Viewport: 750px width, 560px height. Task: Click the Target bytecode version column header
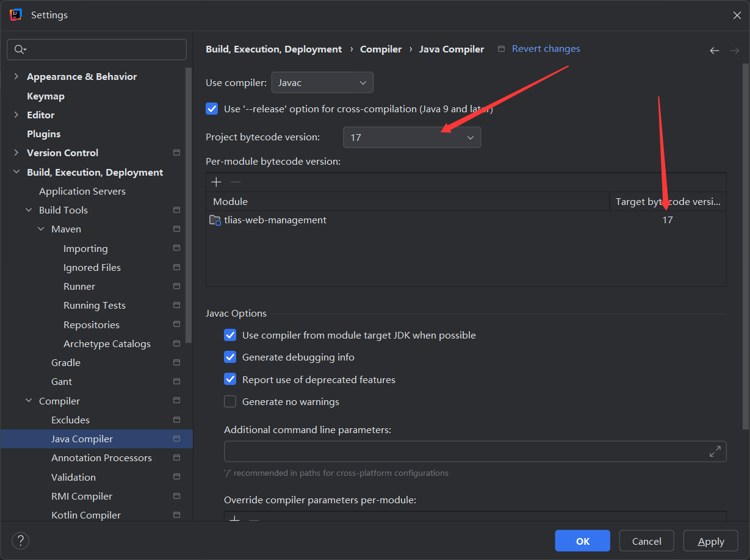click(668, 201)
